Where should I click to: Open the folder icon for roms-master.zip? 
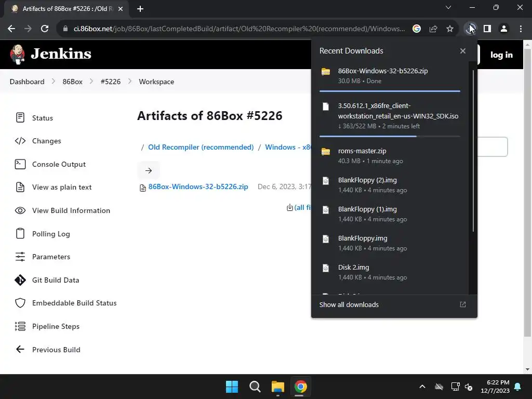(326, 151)
